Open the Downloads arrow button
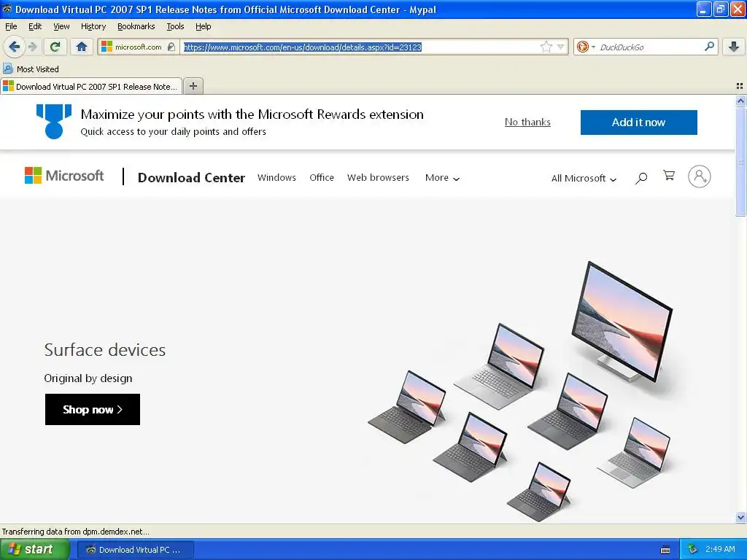747x560 pixels. click(x=734, y=47)
